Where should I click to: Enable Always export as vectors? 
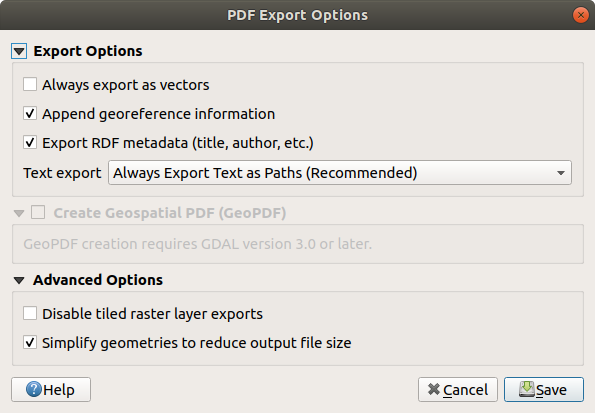(30, 84)
